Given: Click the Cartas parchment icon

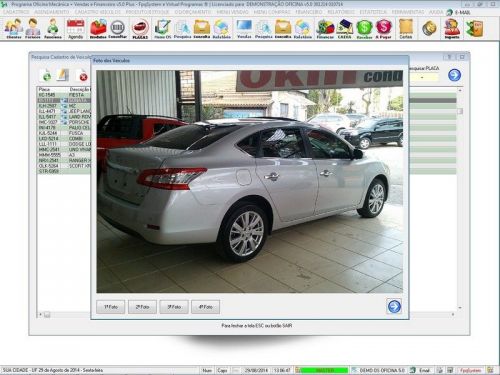Looking at the screenshot, I should tap(406, 29).
